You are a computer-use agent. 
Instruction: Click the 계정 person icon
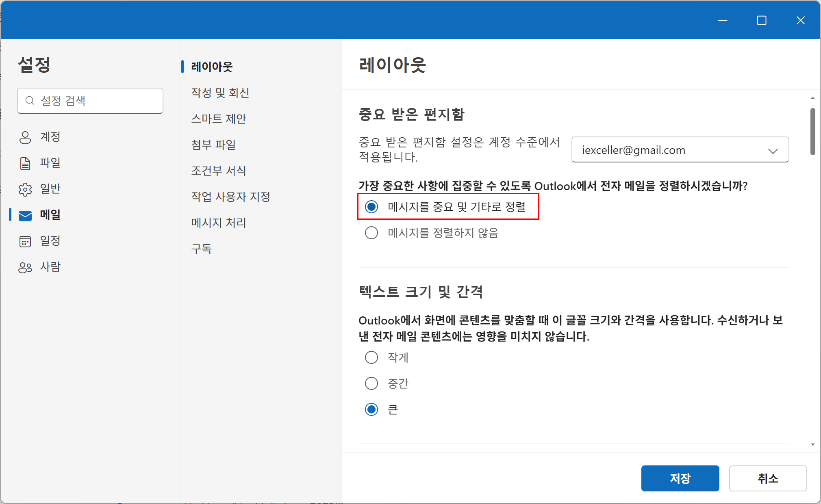point(25,137)
